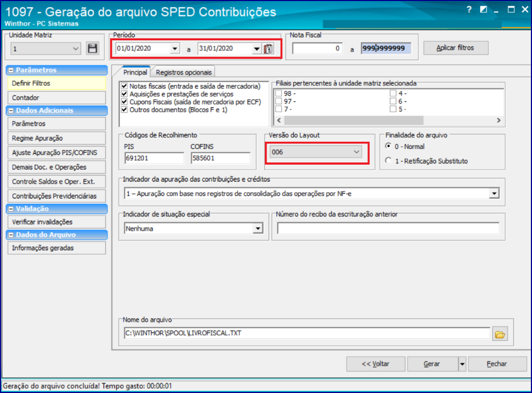Check filial 98 checkbox
532x393 pixels.
tap(279, 93)
